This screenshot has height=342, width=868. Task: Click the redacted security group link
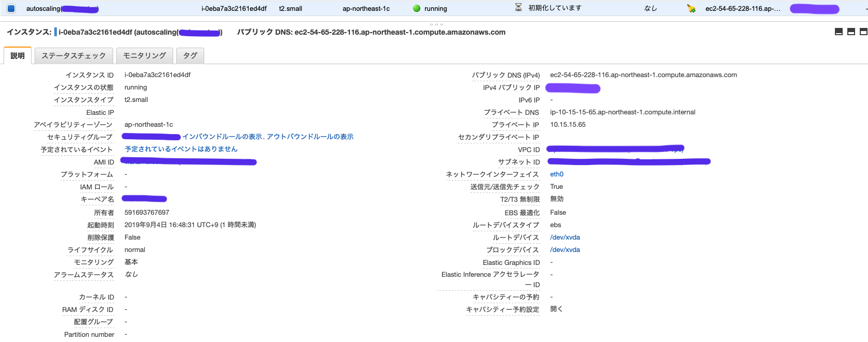[x=151, y=137]
